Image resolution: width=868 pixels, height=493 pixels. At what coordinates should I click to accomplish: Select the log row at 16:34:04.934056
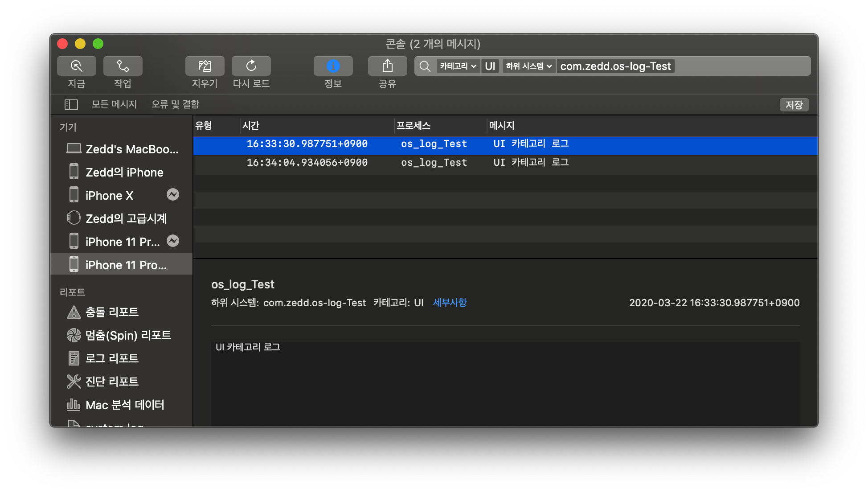pos(307,163)
